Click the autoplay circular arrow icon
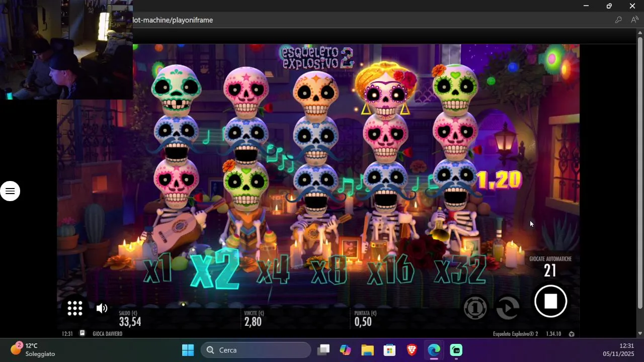Viewport: 644px width, 362px height. click(508, 308)
